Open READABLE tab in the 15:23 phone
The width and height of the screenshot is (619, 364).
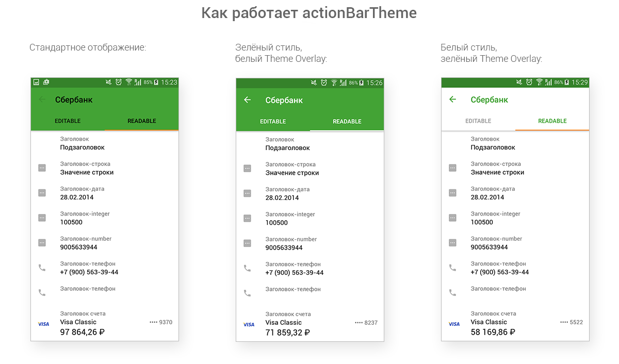142,121
